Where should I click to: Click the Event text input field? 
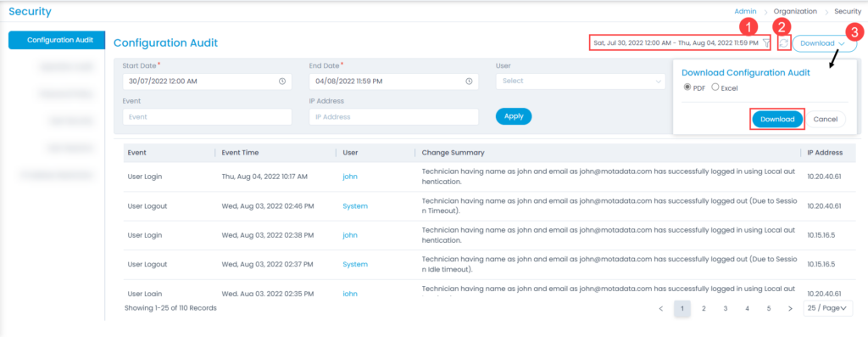pyautogui.click(x=207, y=117)
